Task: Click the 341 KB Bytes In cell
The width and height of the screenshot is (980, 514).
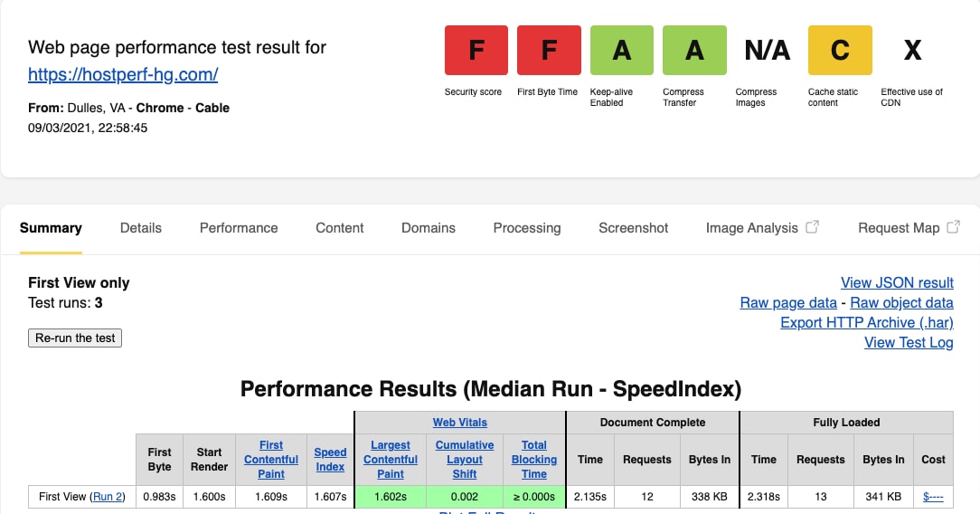Action: [x=883, y=497]
